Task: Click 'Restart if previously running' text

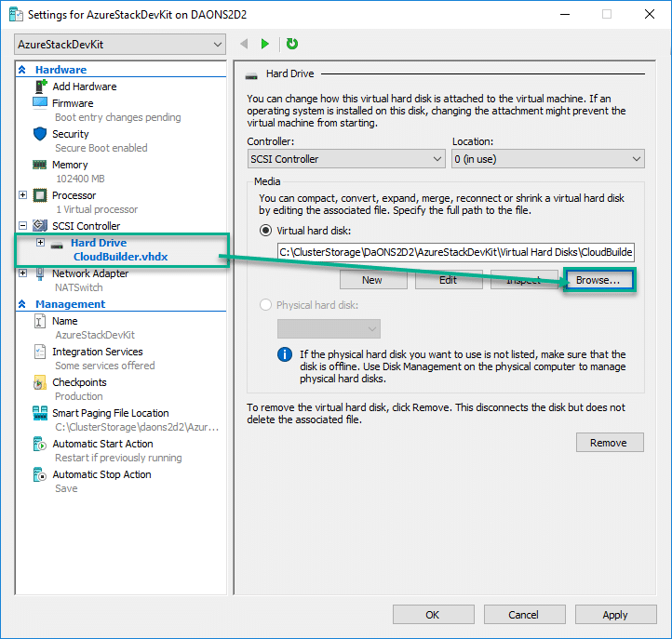Action: (118, 458)
